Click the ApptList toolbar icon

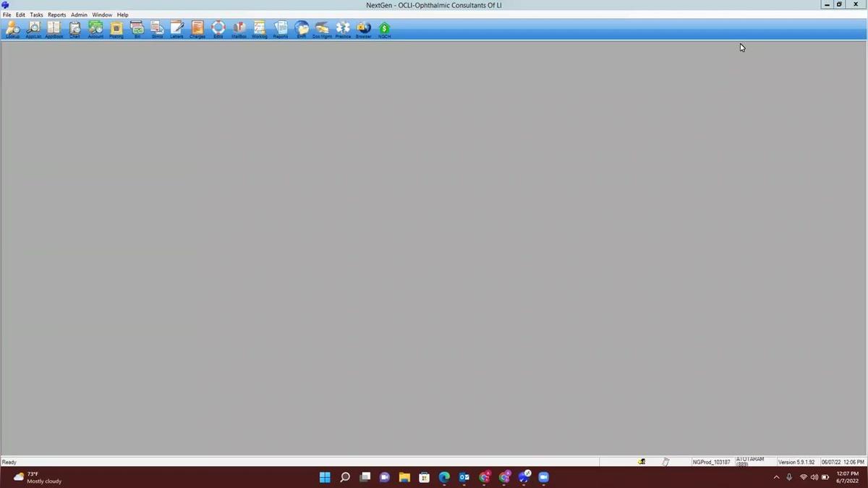coord(33,29)
